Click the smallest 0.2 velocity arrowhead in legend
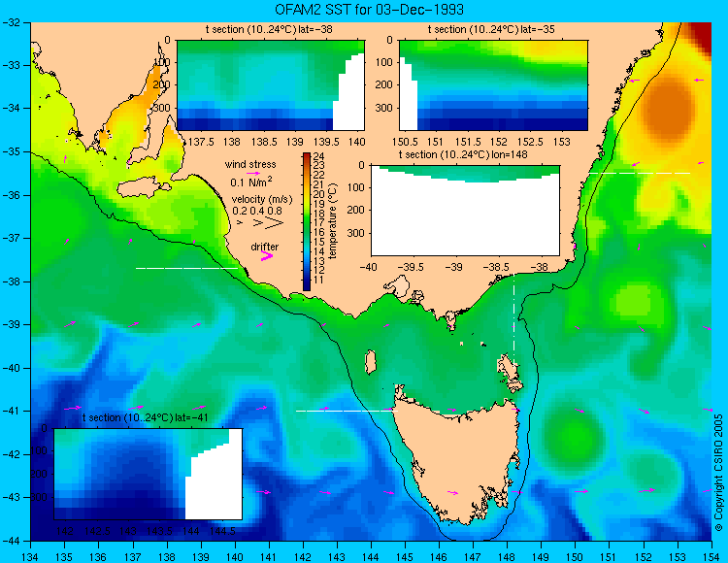The image size is (728, 563). coord(240,223)
